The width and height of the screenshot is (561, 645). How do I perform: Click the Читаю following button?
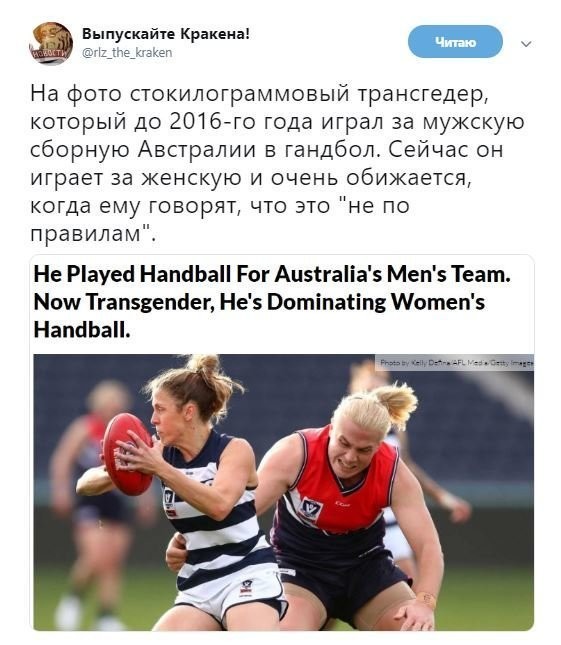[x=455, y=42]
